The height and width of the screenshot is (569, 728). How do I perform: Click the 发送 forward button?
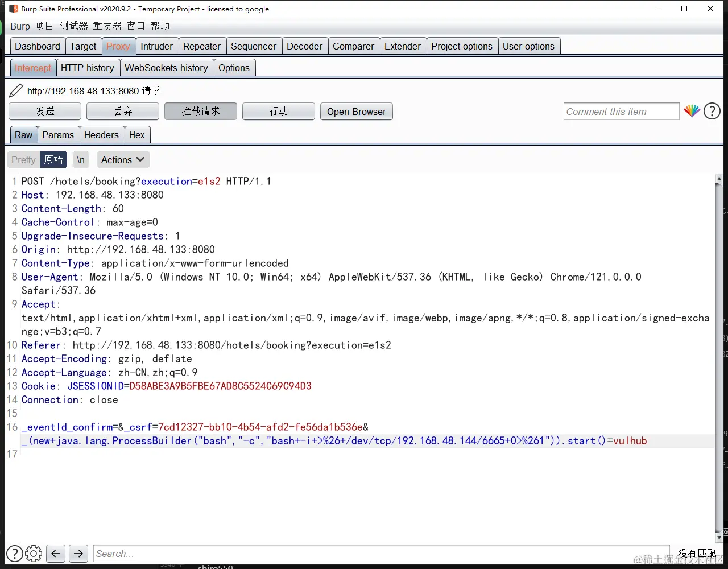pos(45,112)
